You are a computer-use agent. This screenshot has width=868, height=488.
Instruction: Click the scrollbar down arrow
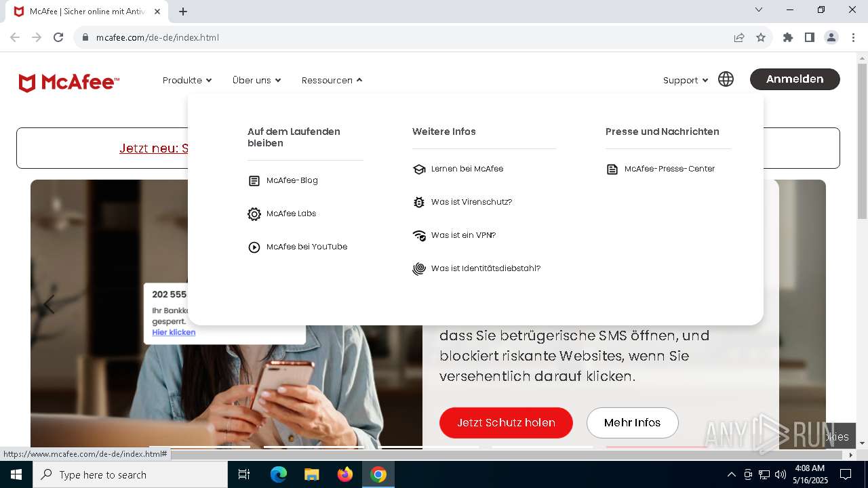tap(862, 443)
